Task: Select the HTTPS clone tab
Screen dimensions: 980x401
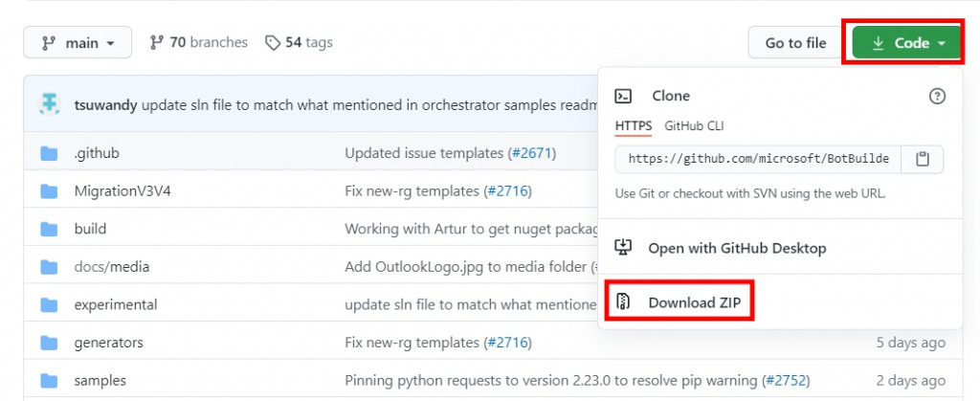Action: point(634,125)
